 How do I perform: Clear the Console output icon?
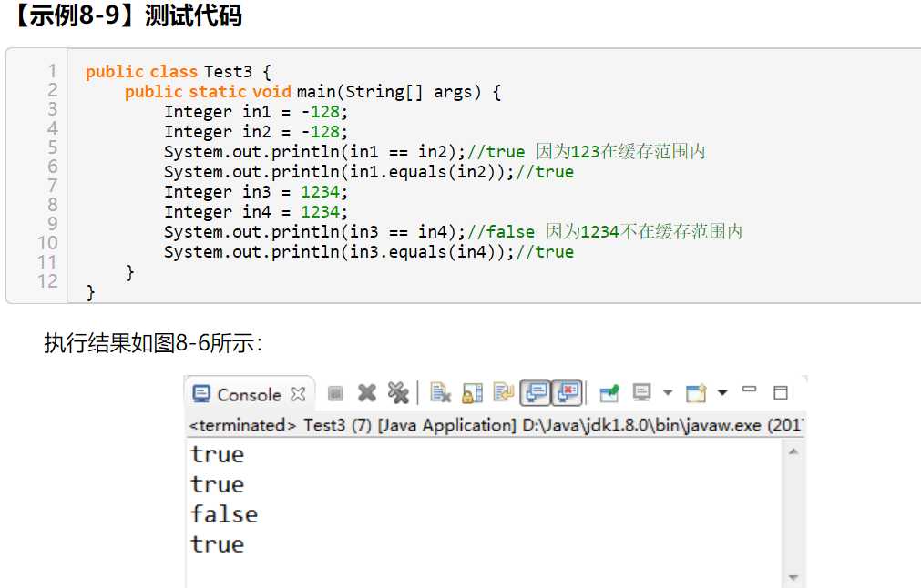click(440, 392)
